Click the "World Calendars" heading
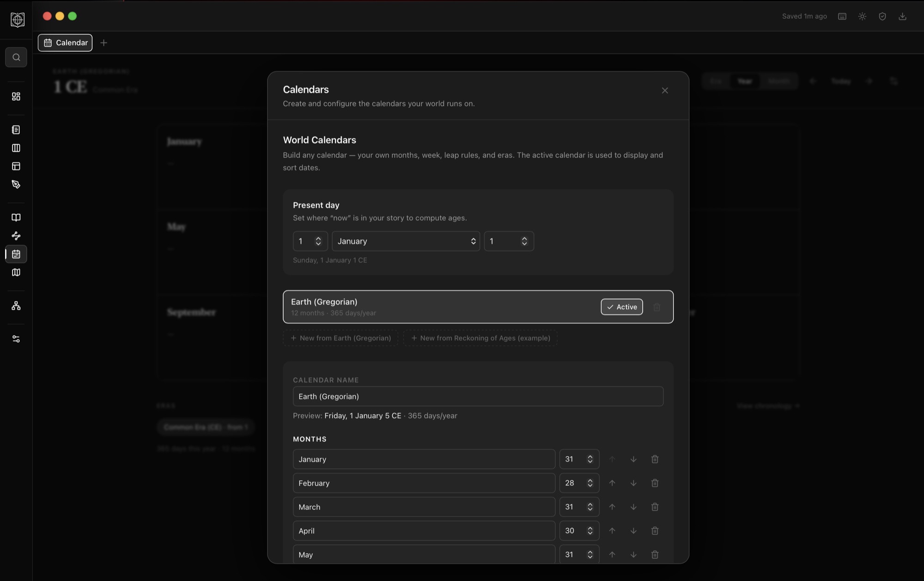 319,140
